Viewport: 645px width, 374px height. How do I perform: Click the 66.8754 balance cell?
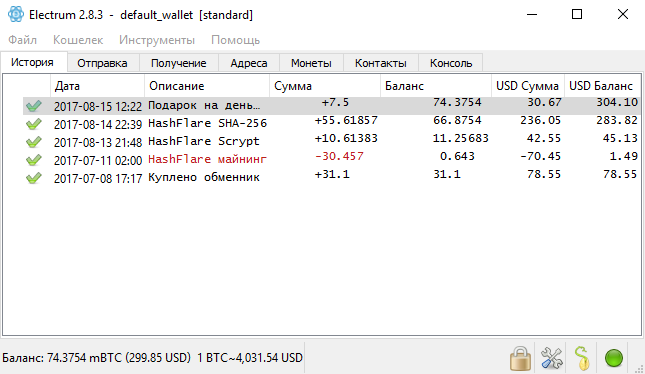click(457, 120)
